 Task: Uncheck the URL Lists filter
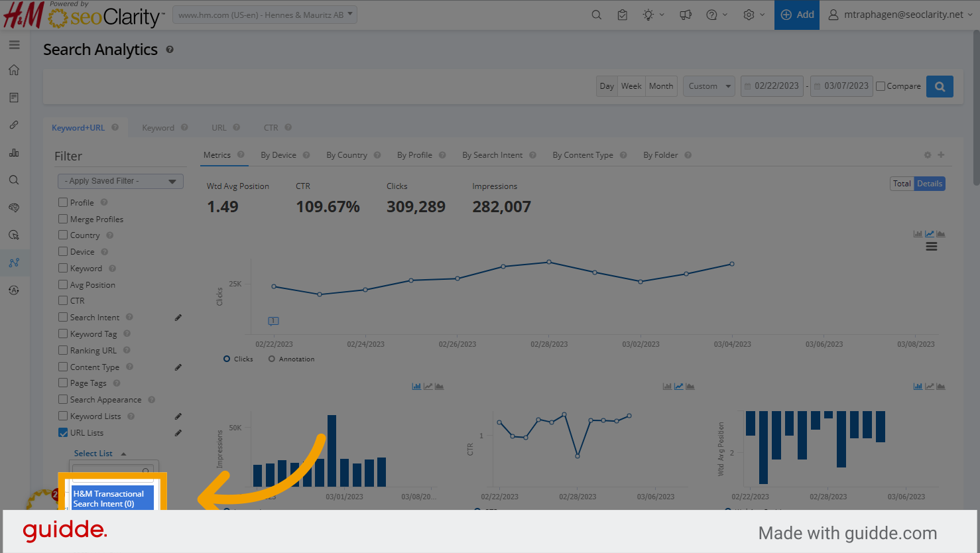click(x=63, y=433)
